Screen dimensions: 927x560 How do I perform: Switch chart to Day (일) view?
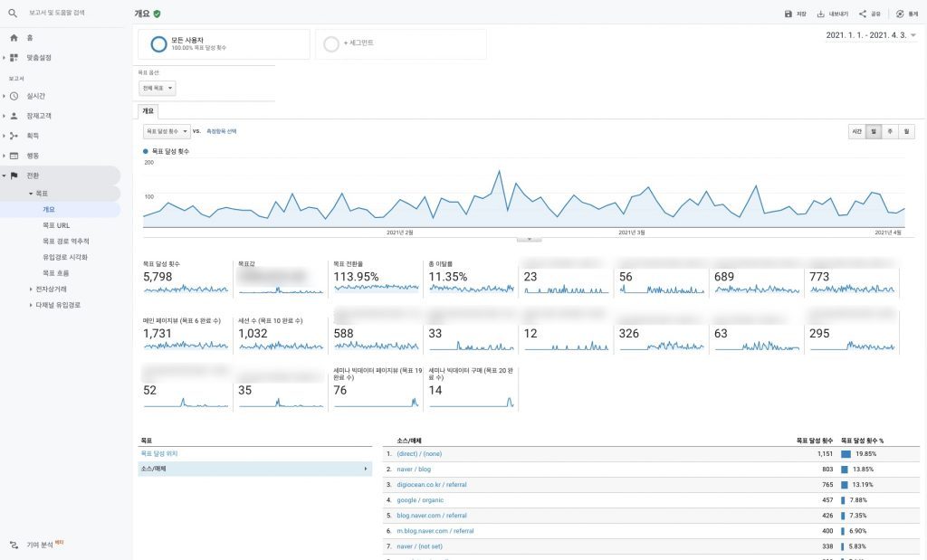[x=874, y=131]
